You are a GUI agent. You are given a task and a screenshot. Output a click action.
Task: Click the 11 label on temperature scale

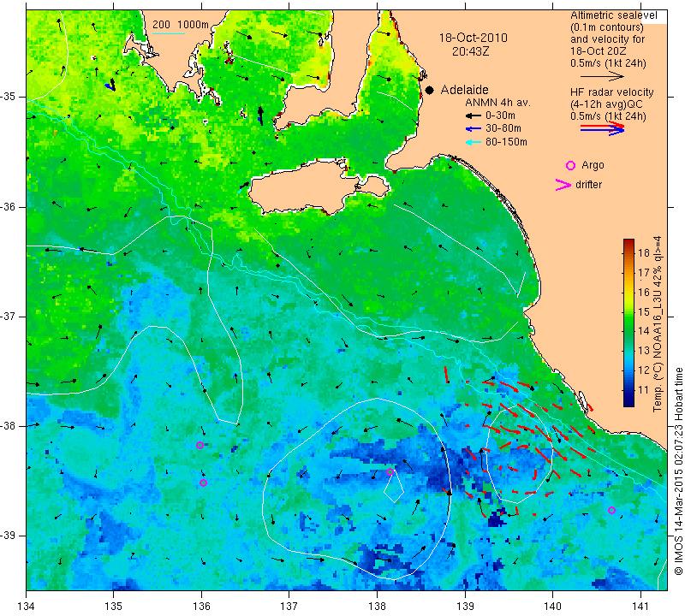pyautogui.click(x=644, y=389)
